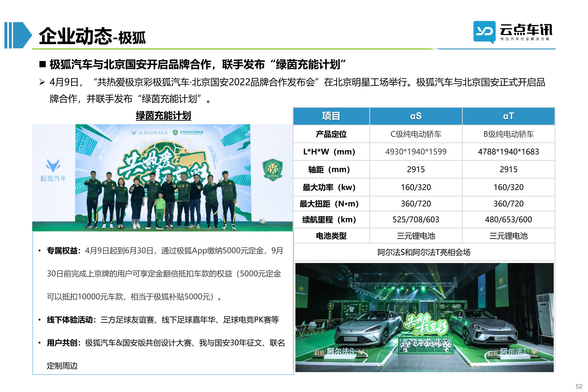Click the 525/708/603 range value
This screenshot has width=588, height=392.
pyautogui.click(x=416, y=219)
